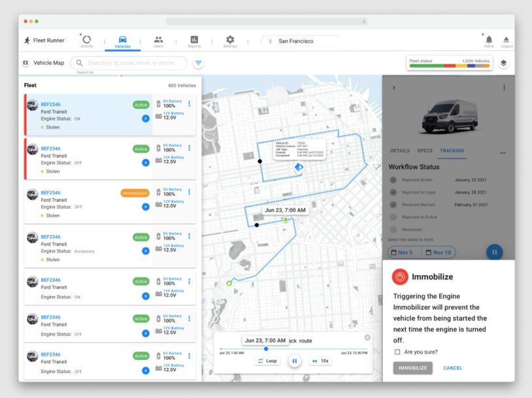Open the Alerts bell icon
This screenshot has height=398, width=532.
(x=489, y=41)
